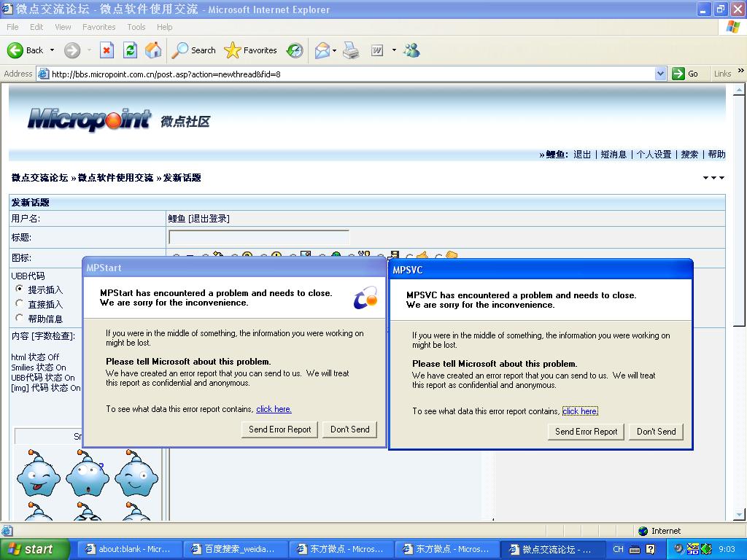Screen dimensions: 747x560
Task: Insert the surprised open-mouth smiley
Action: click(88, 473)
